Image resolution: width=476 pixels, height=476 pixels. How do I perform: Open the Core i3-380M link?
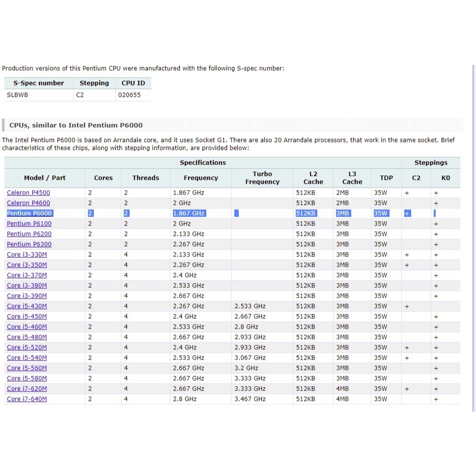click(x=27, y=285)
